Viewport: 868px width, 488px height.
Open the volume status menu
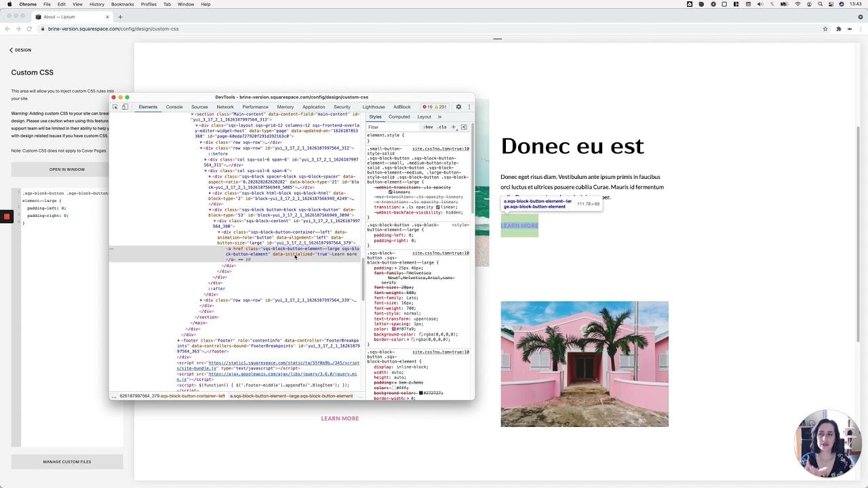760,4
